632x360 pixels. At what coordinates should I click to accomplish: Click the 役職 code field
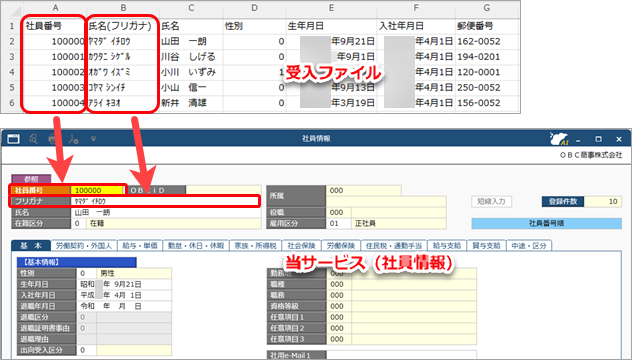click(339, 212)
